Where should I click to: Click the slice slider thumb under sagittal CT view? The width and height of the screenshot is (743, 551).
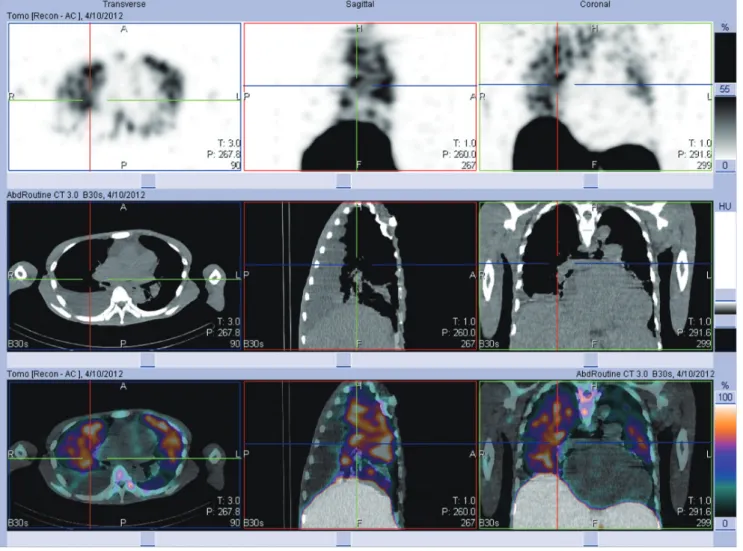coord(344,360)
